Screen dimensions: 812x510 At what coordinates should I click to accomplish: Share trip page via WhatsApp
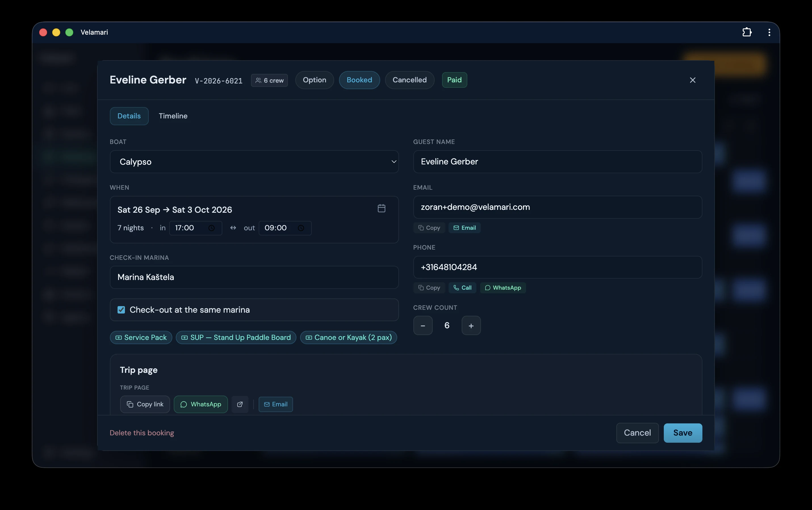[201, 404]
